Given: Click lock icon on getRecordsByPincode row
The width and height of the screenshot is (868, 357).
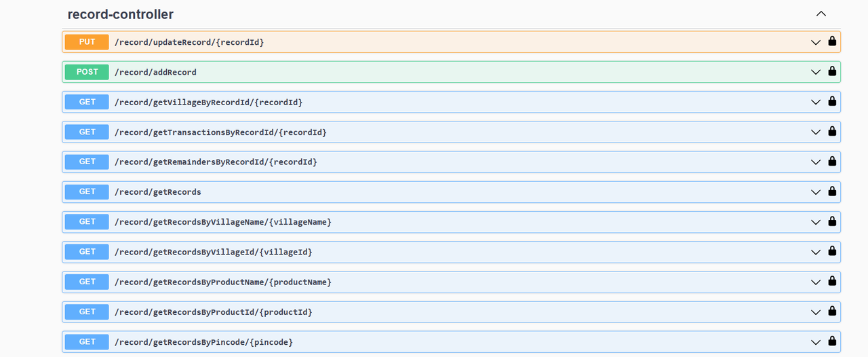Looking at the screenshot, I should pyautogui.click(x=832, y=340).
